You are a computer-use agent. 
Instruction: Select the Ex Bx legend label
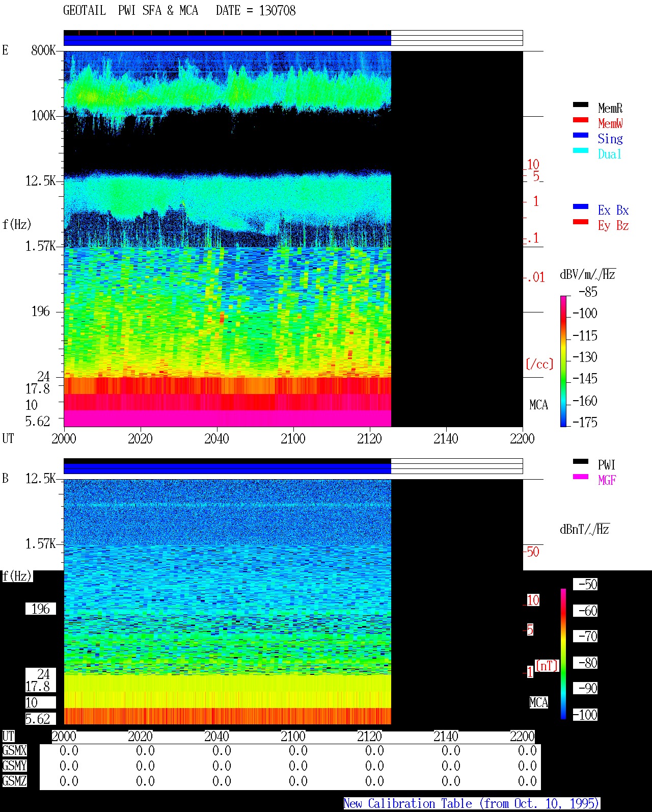[x=613, y=210]
